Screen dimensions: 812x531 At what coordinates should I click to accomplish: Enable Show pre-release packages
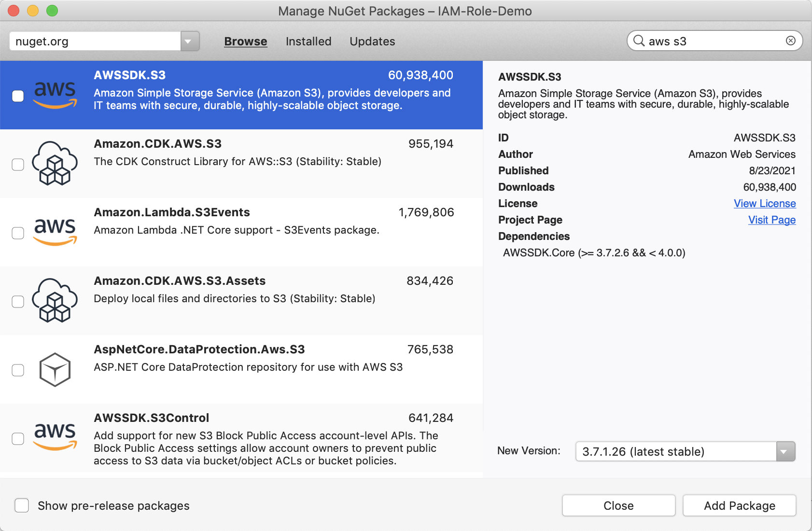22,505
